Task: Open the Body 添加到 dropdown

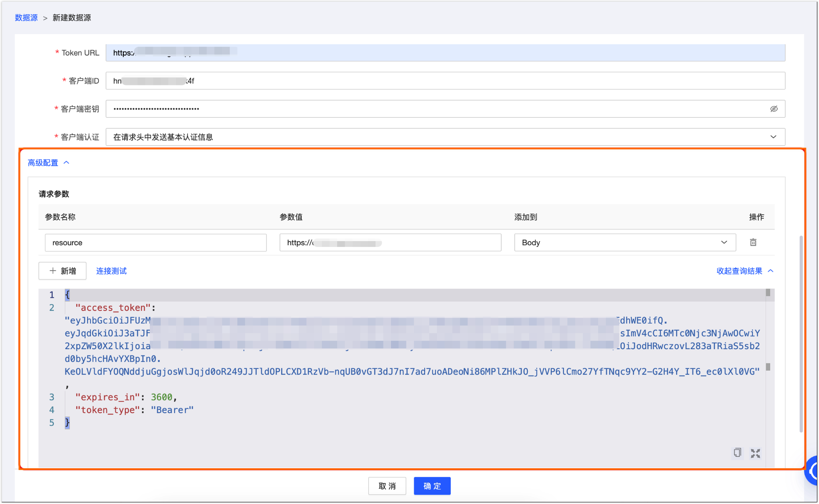Action: pyautogui.click(x=625, y=243)
